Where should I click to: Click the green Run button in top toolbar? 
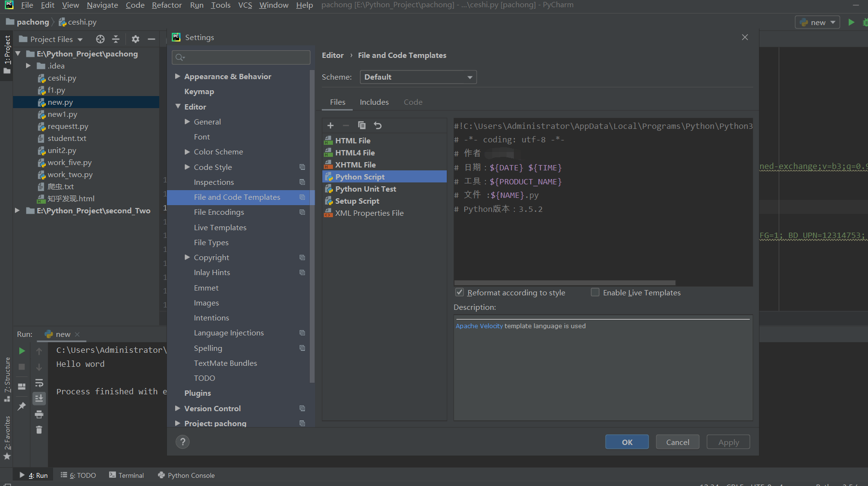(852, 22)
